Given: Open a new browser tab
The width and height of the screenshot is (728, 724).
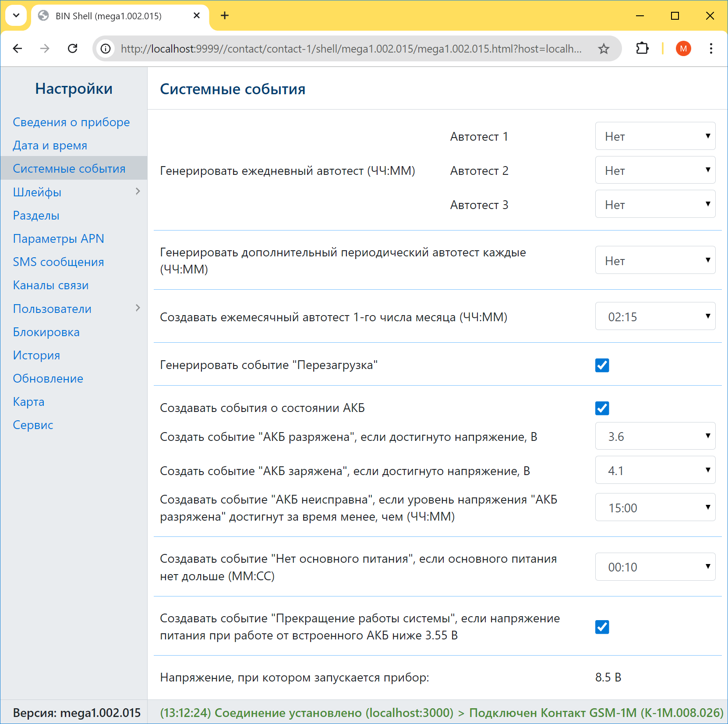Looking at the screenshot, I should (225, 16).
